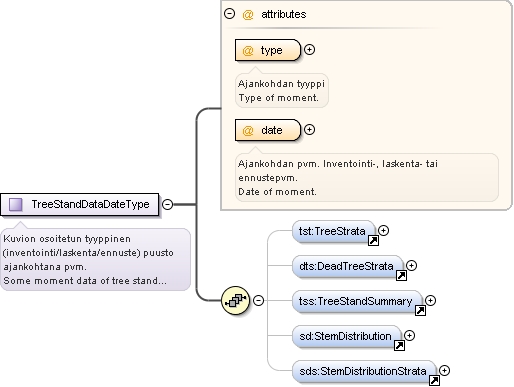Click the @ icon in date attribute
Viewport: 514px width, 387px height.
coord(248,131)
